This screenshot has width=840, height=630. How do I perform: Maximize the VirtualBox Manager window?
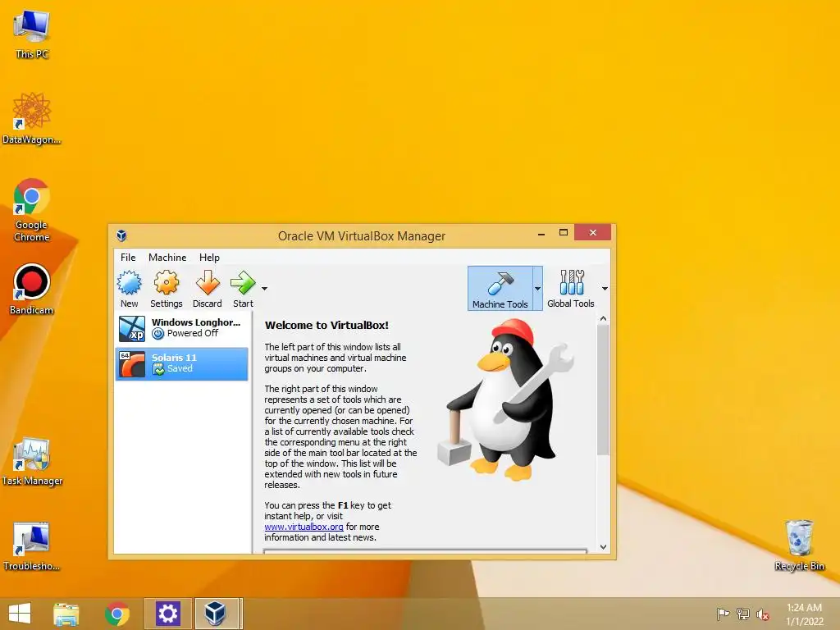coord(563,232)
